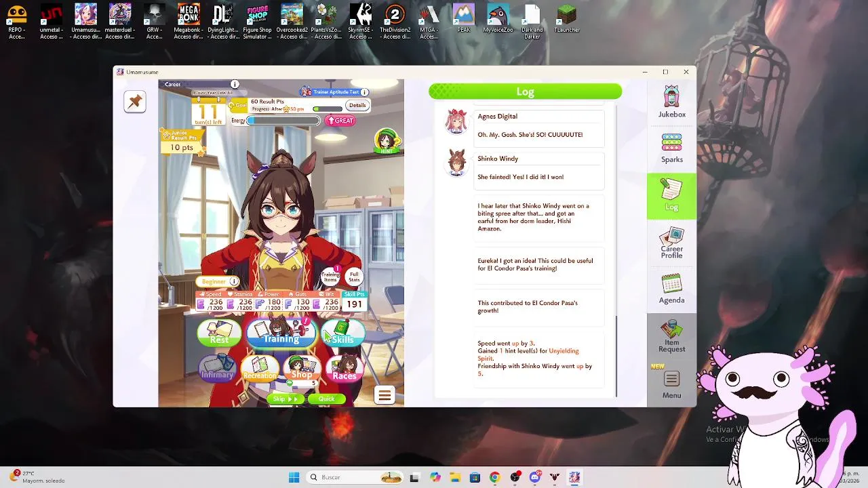This screenshot has width=868, height=488.
Task: Click the Quick mode button
Action: tap(326, 399)
